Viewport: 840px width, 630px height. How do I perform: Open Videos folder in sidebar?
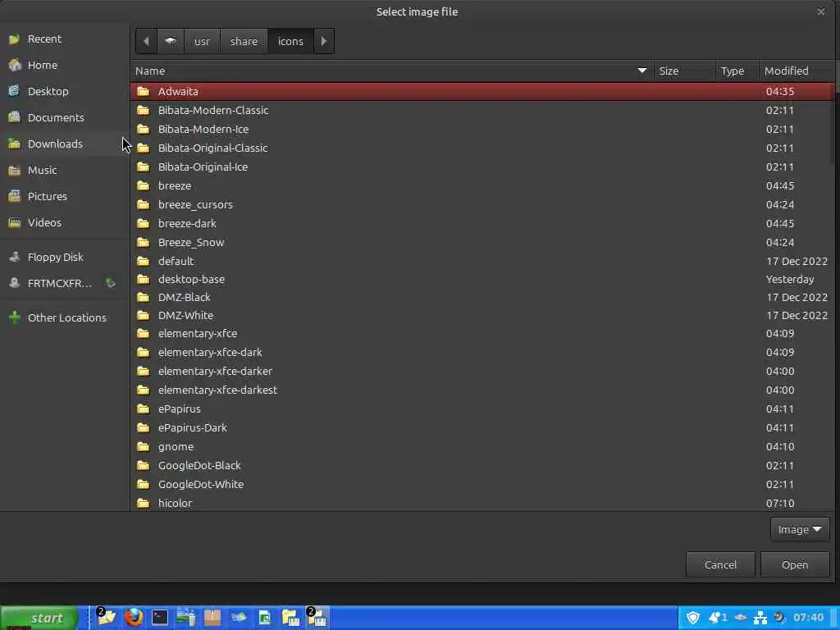(x=64, y=223)
